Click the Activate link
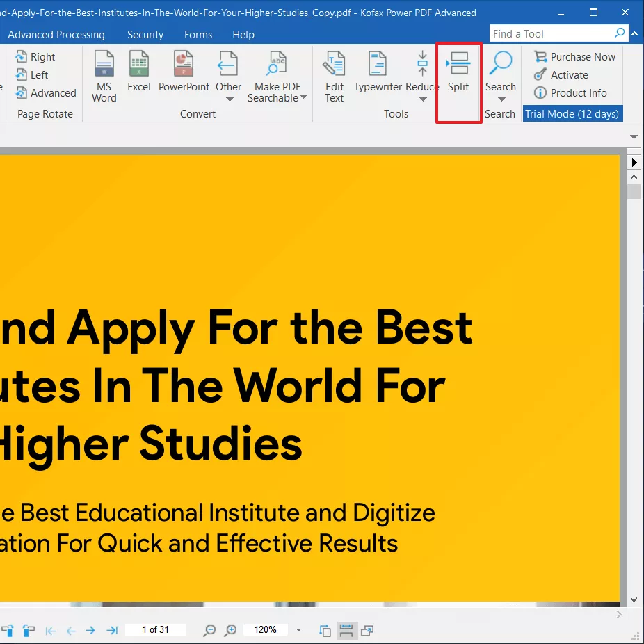The image size is (644, 644). 568,74
